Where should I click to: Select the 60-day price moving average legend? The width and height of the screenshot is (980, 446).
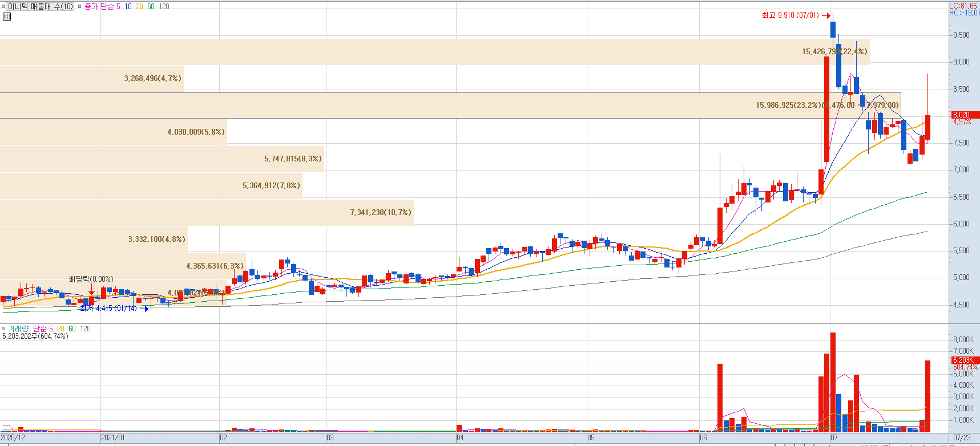pos(151,6)
